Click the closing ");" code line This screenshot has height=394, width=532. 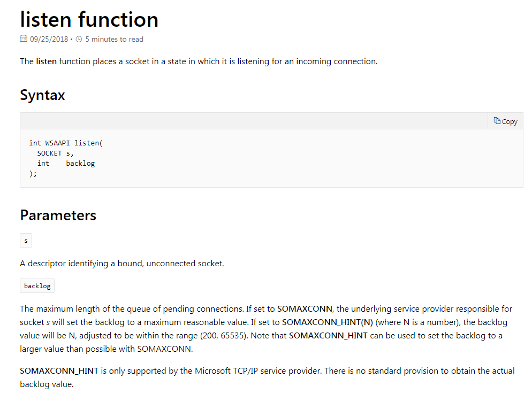[x=33, y=173]
